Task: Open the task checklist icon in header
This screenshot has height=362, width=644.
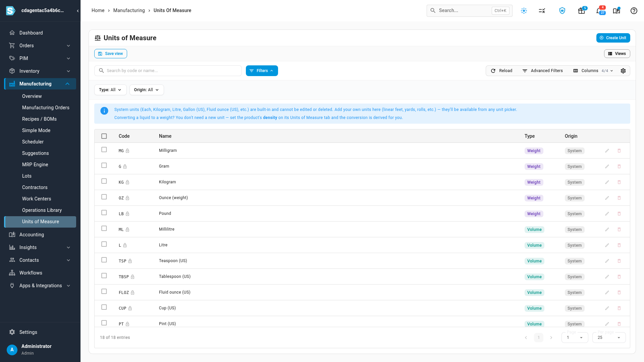Action: (542, 11)
